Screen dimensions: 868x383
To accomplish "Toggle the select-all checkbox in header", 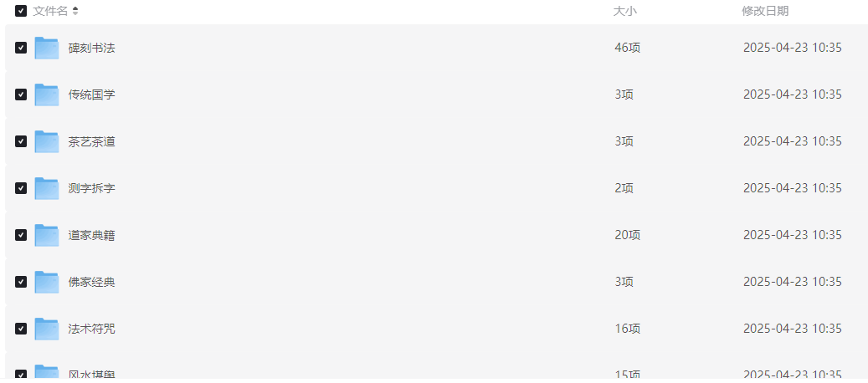I will [x=21, y=11].
